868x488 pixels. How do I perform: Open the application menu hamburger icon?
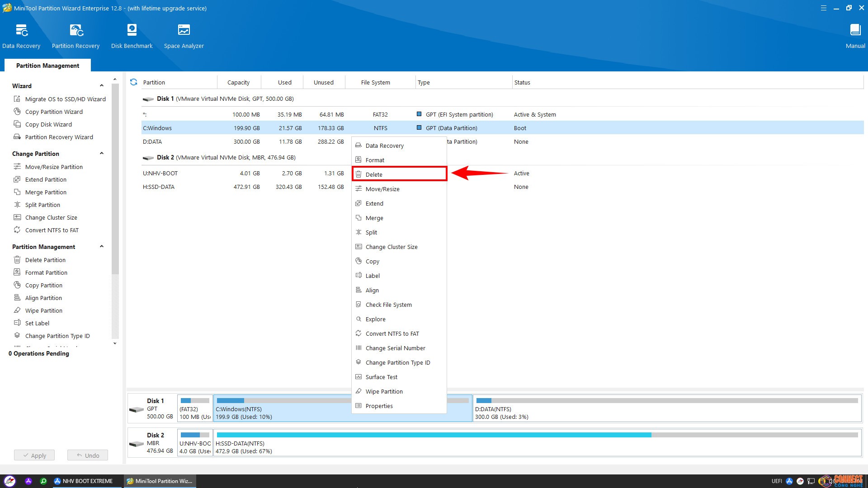(823, 8)
